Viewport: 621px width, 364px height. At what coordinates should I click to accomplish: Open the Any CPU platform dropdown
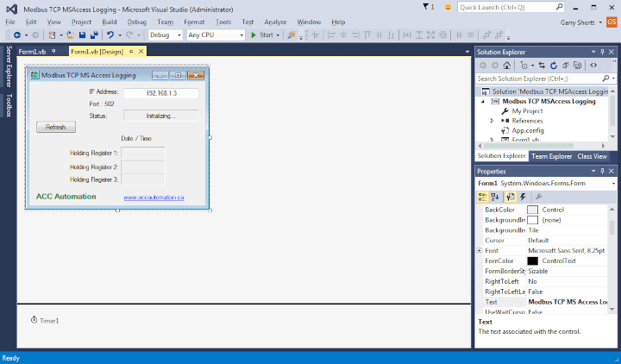(241, 35)
